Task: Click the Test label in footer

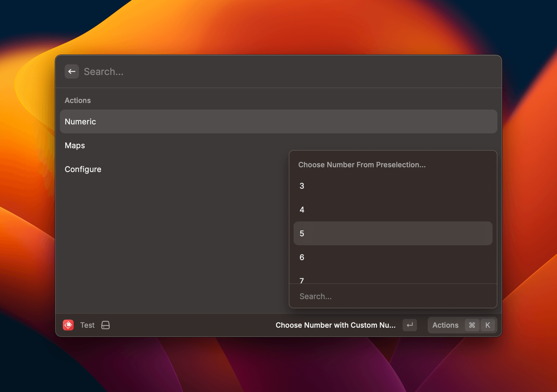Action: pyautogui.click(x=87, y=325)
